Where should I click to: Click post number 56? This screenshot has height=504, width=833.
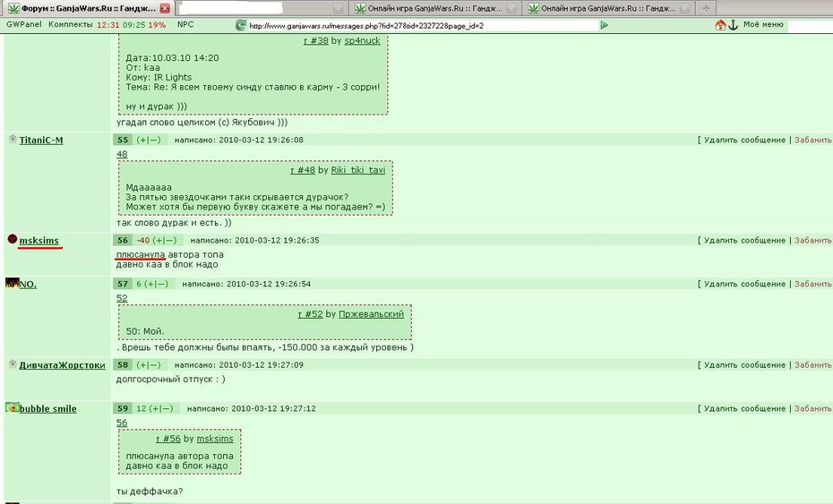pyautogui.click(x=123, y=240)
